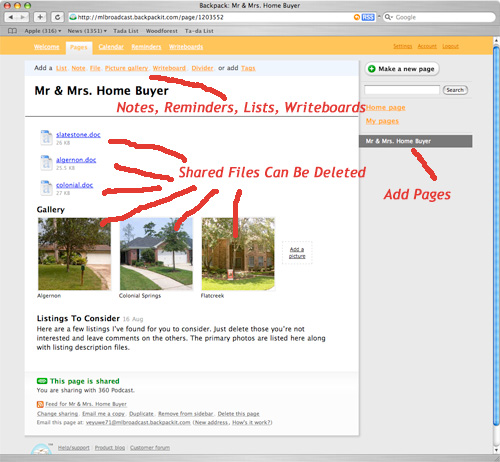Image resolution: width=500 pixels, height=462 pixels.
Task: Switch to the Welcome tab
Action: coord(46,47)
